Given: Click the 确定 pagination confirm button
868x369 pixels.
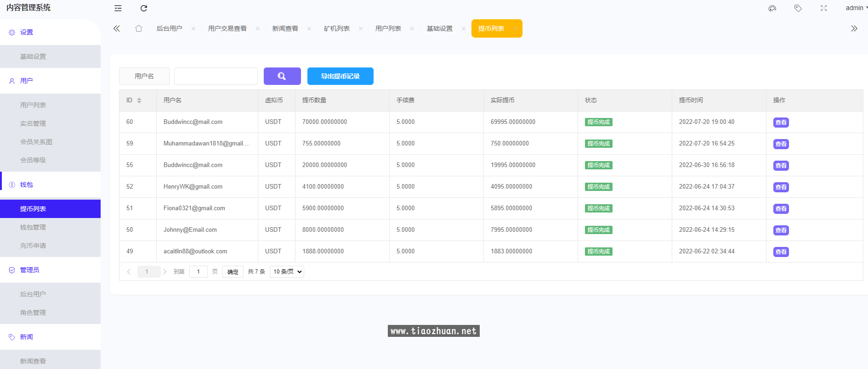Looking at the screenshot, I should (233, 272).
